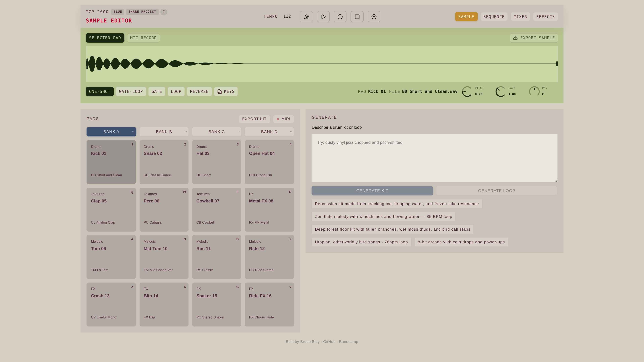Click the circle-with-dot record icon
Image resolution: width=644 pixels, height=362 pixels.
(374, 17)
